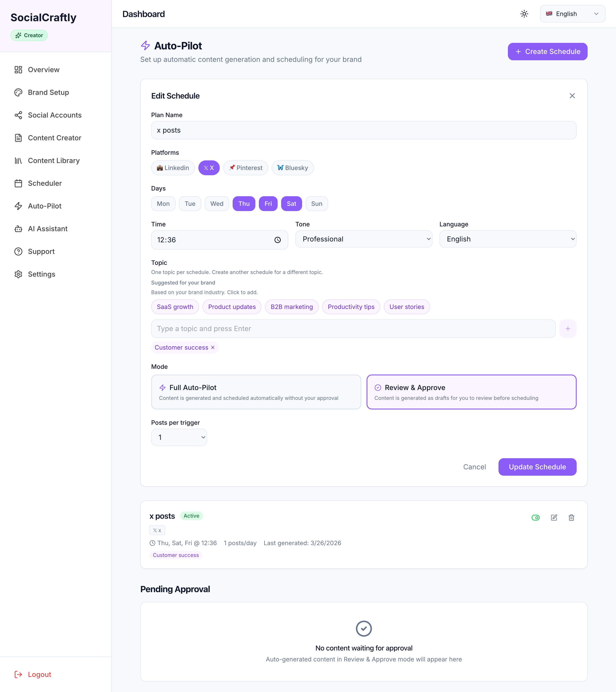Delete the x posts schedule via trash icon
Screen dimensions: 616x692
coord(571,517)
